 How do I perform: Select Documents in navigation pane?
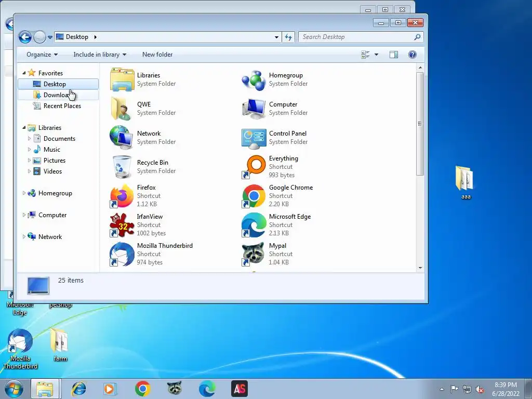[59, 138]
